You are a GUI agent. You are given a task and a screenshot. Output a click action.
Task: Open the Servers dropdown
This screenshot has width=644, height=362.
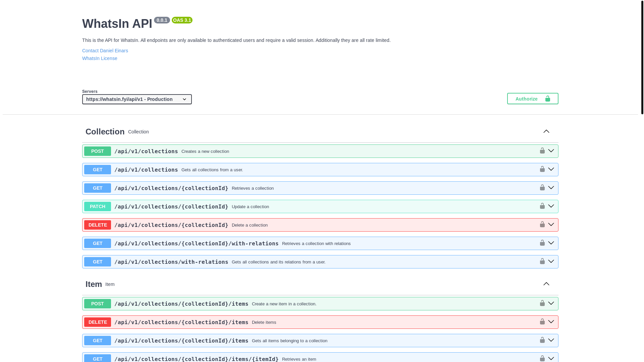(x=137, y=99)
